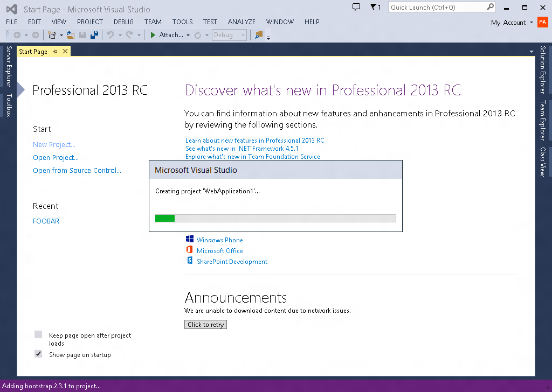Viewport: 552px width, 392px height.
Task: Open the feedback speech bubble icon
Action: point(356,7)
